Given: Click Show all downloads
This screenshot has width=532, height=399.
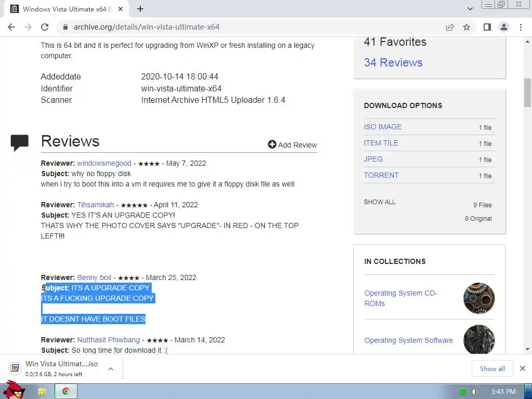Looking at the screenshot, I should coord(493,368).
